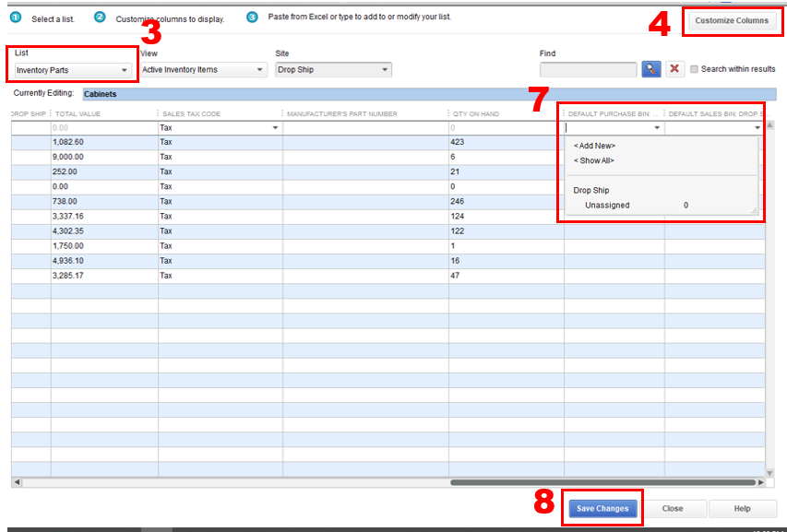Open the List dropdown showing Inventory Parts
The image size is (787, 532).
pyautogui.click(x=72, y=70)
